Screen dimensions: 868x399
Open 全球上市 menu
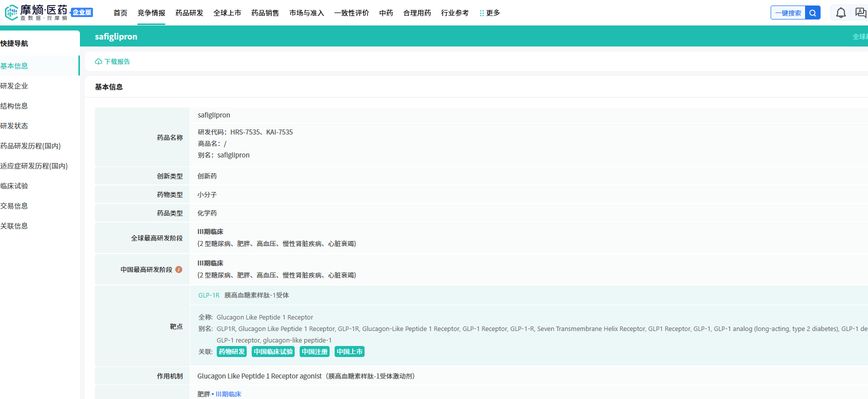click(227, 13)
